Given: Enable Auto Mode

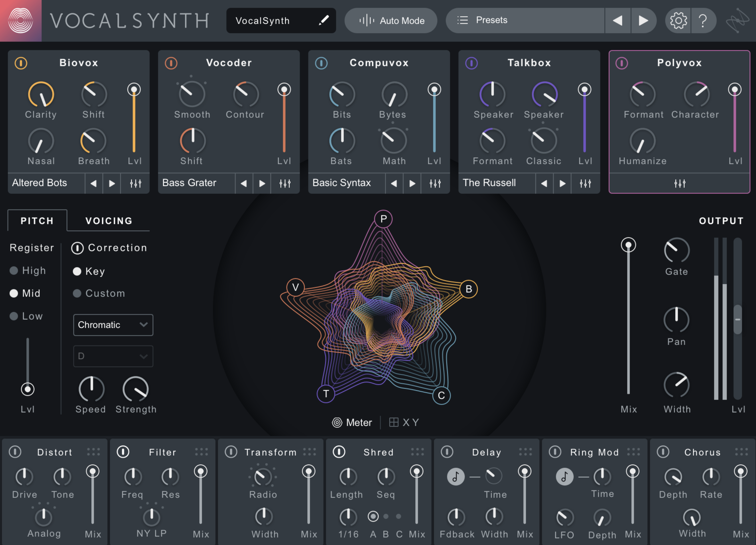Looking at the screenshot, I should point(391,20).
